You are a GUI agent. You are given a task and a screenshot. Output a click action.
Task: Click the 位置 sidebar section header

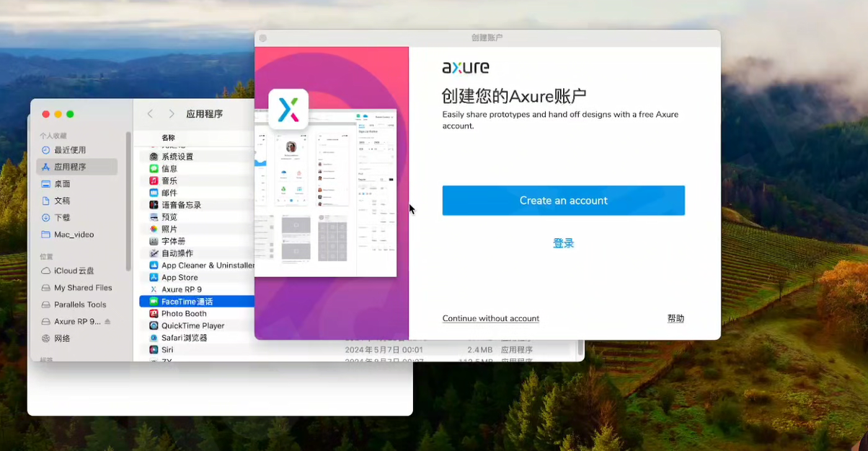[46, 256]
